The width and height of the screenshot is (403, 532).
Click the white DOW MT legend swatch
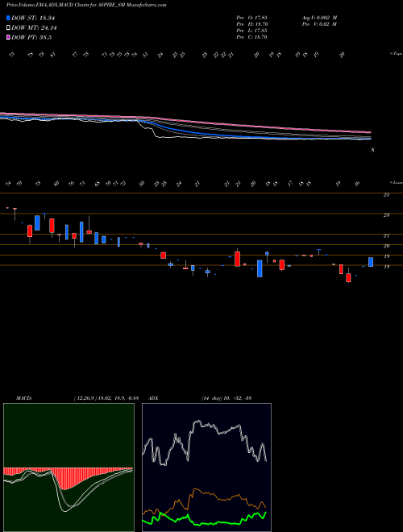click(9, 28)
